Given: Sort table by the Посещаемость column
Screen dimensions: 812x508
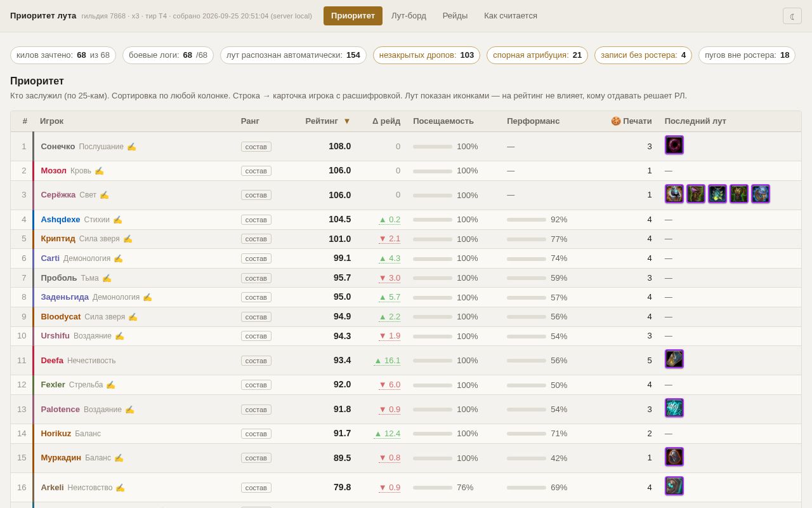Looking at the screenshot, I should point(443,121).
